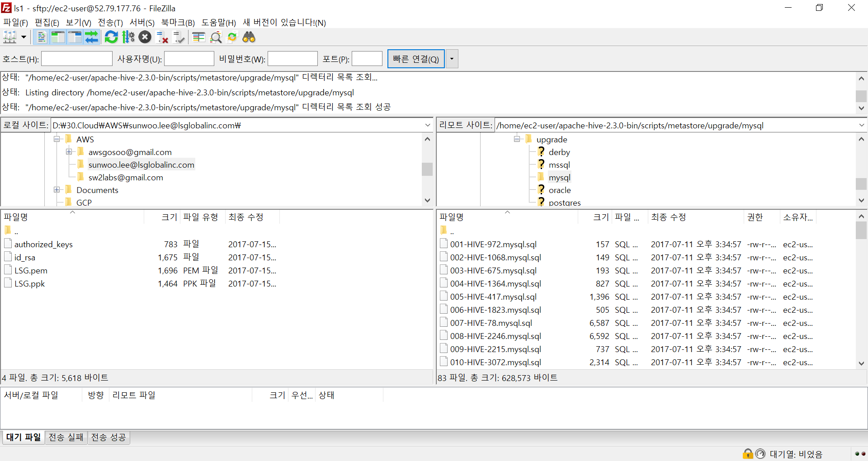Toggle transfer queue display
Viewport: 868px width, 461px height.
pyautogui.click(x=91, y=37)
